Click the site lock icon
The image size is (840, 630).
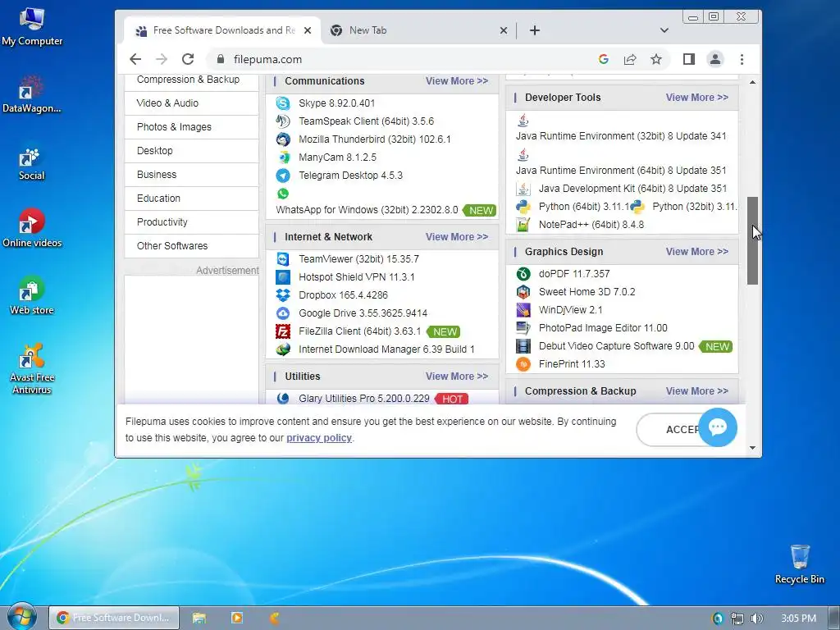coord(220,59)
